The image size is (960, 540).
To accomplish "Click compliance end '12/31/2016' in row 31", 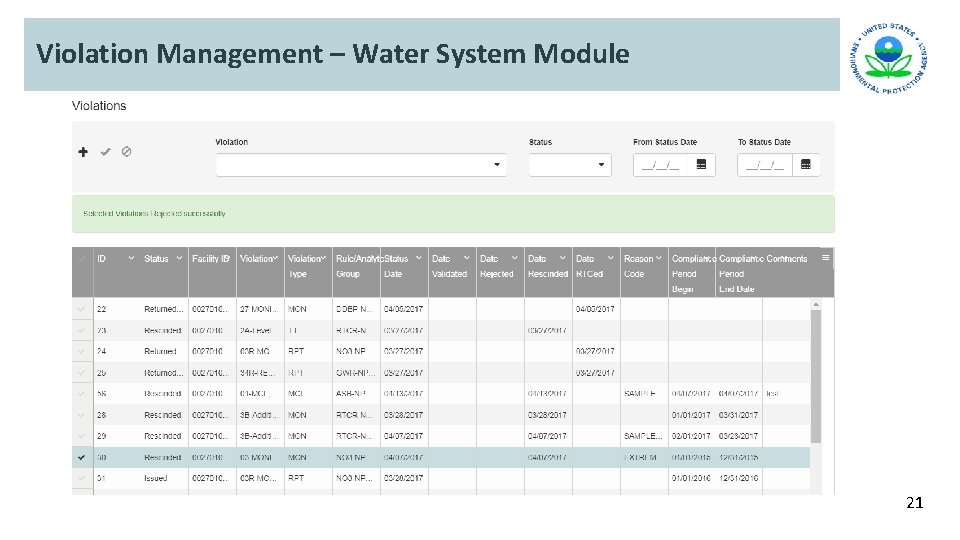I will 738,478.
